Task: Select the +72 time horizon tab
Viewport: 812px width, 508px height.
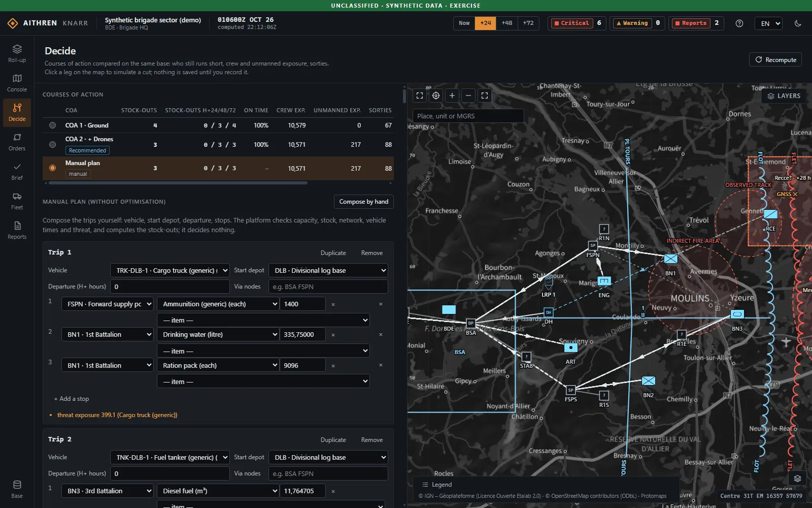Action: coord(528,23)
